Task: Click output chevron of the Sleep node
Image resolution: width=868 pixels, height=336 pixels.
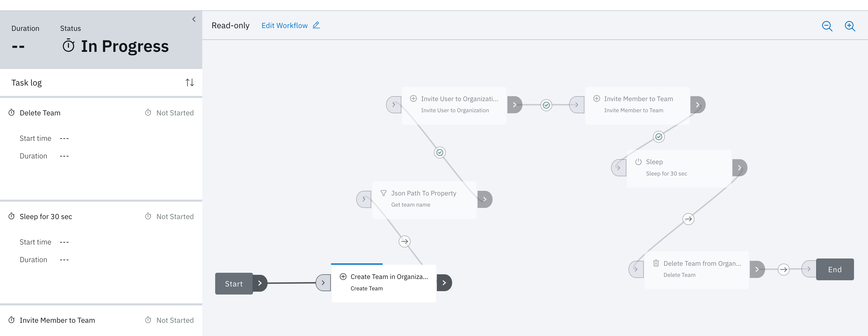Action: (x=740, y=168)
